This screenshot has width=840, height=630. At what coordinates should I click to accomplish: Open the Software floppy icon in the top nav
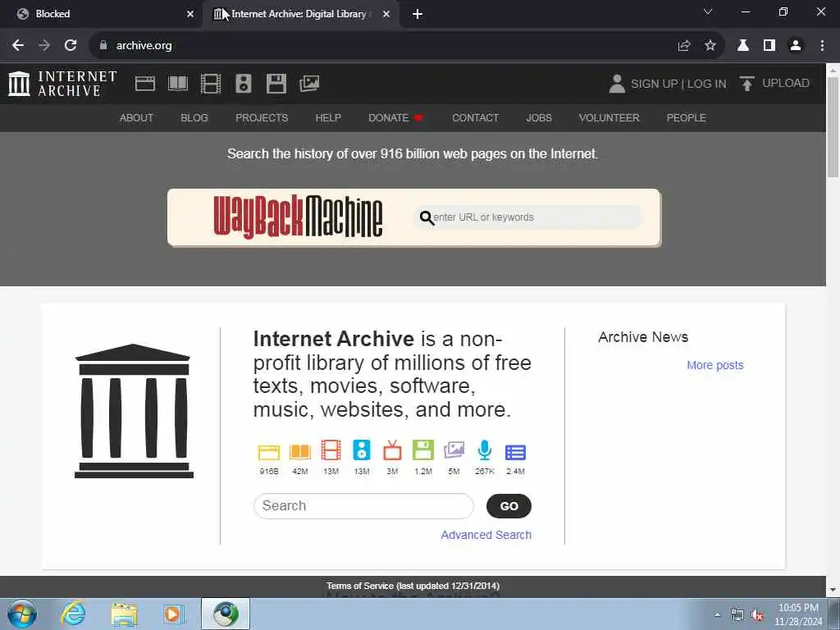[x=276, y=84]
